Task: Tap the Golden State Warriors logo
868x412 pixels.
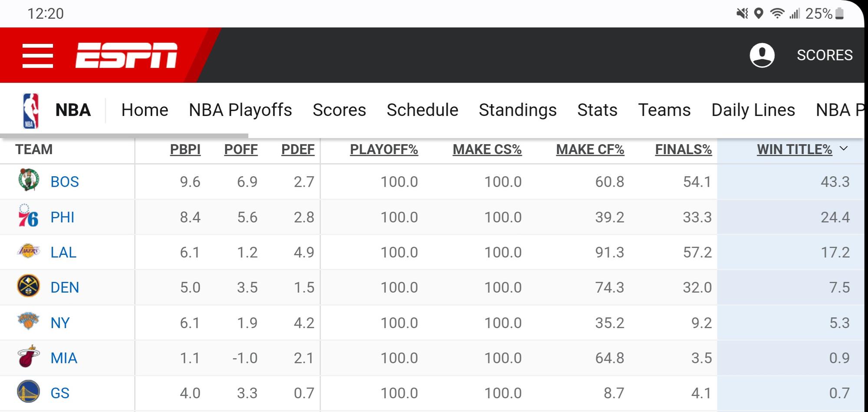Action: (29, 392)
